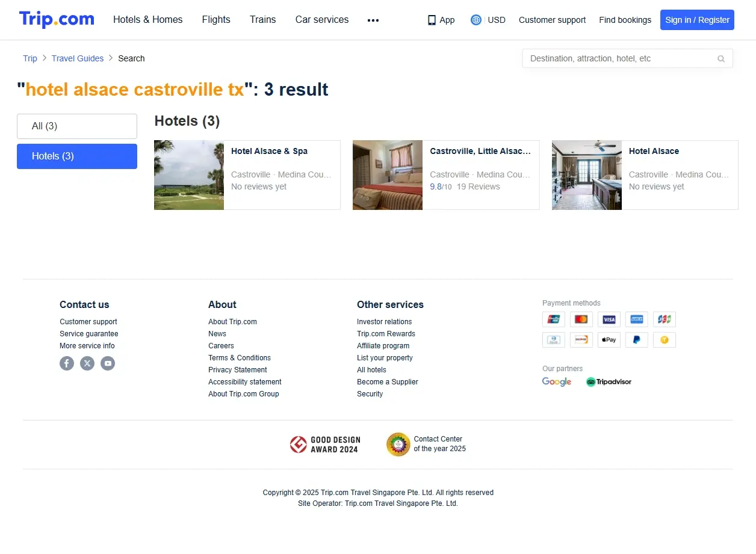
Task: Select the All (3) filter tab
Action: pyautogui.click(x=77, y=126)
